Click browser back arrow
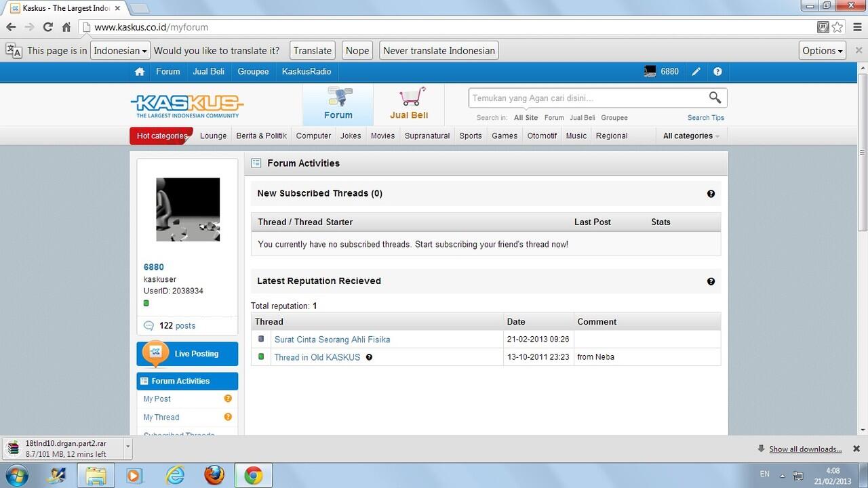 (11, 27)
